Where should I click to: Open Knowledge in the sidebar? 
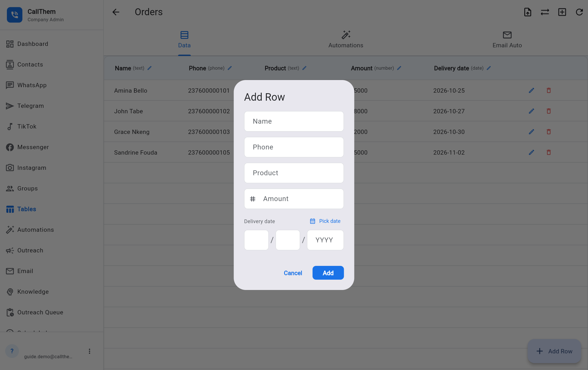pos(52,292)
